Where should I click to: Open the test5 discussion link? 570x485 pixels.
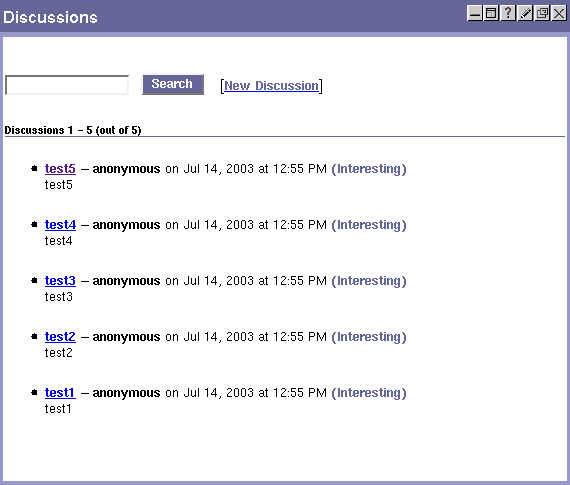pos(60,169)
